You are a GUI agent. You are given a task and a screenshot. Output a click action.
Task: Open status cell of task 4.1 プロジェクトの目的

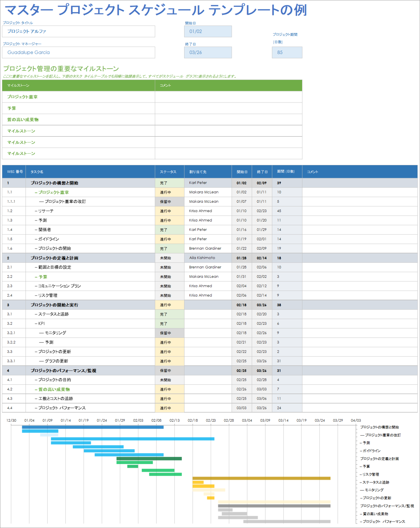coord(169,380)
